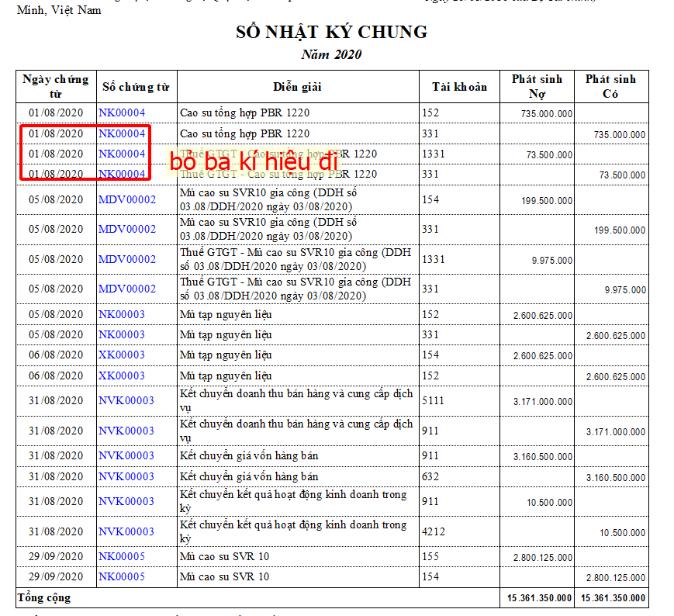The height and width of the screenshot is (616, 674).
Task: Click NK00003 voucher link for account 152
Action: click(x=121, y=315)
